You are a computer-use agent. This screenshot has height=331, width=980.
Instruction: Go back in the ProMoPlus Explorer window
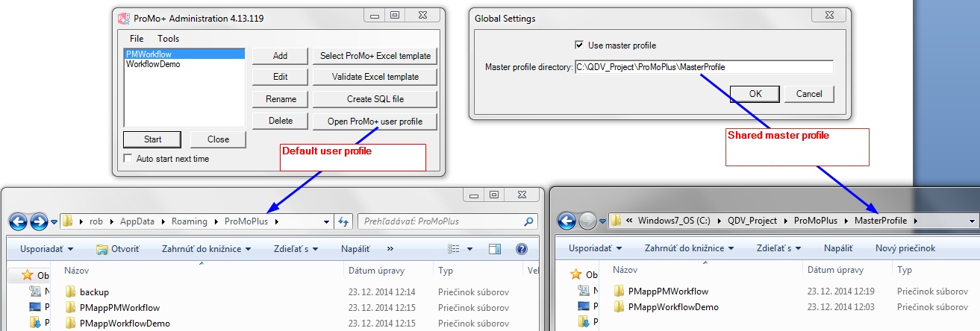19,221
